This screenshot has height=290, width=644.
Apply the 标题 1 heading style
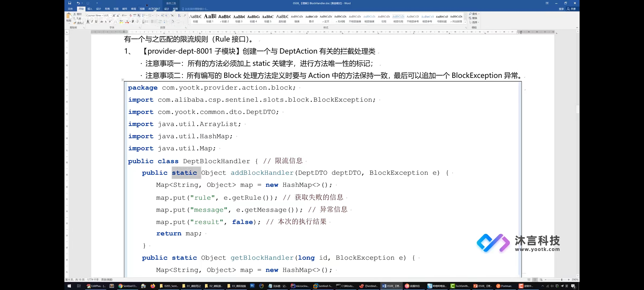coord(210,18)
